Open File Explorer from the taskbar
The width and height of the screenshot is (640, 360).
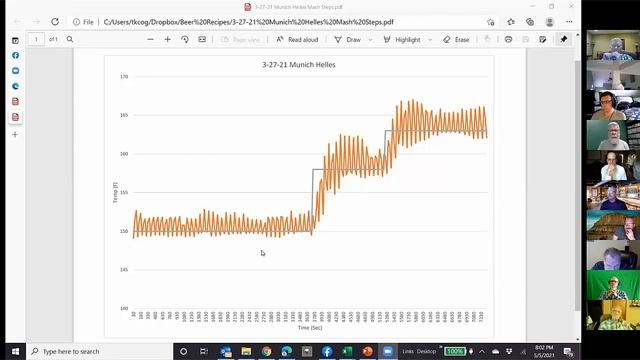tap(246, 351)
